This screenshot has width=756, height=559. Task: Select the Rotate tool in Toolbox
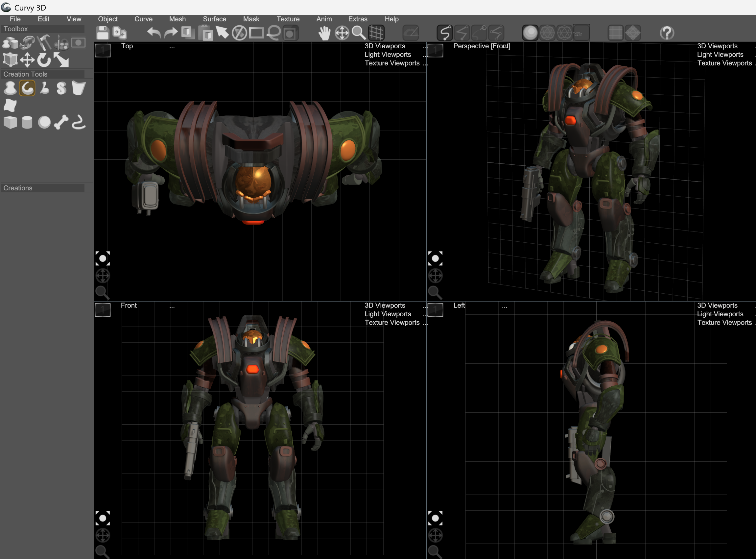tap(44, 60)
